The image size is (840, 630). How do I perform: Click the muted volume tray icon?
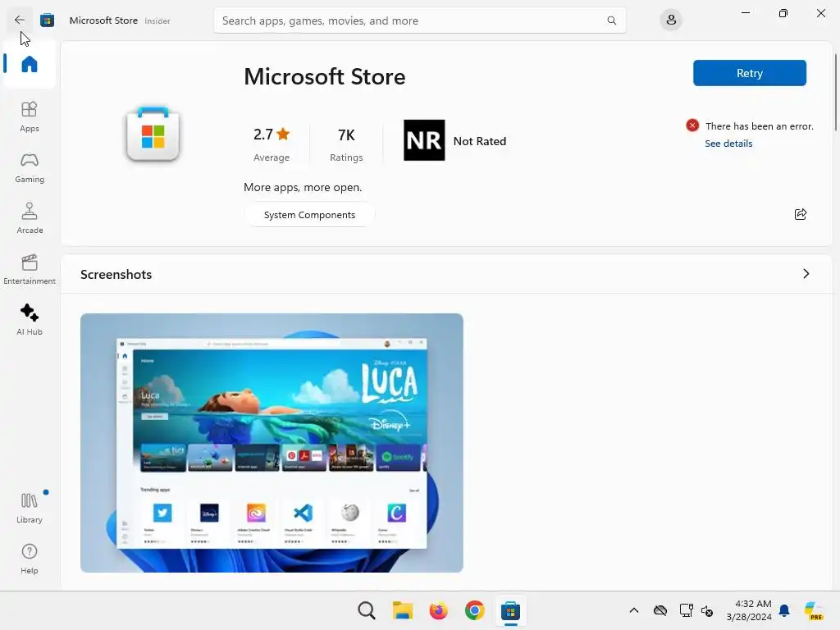[707, 610]
